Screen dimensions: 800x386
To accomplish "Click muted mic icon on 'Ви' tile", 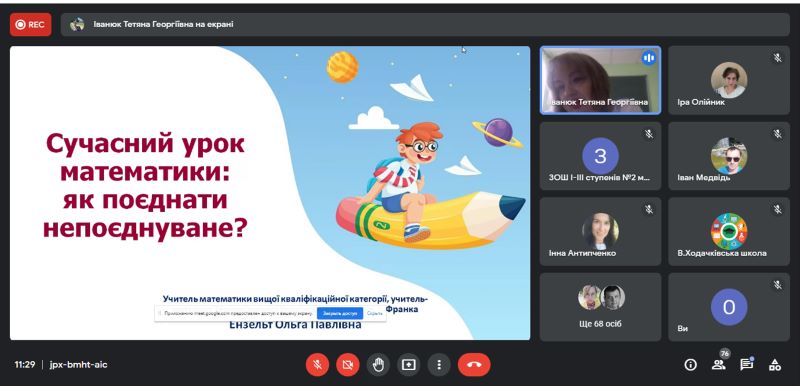I will (x=777, y=285).
